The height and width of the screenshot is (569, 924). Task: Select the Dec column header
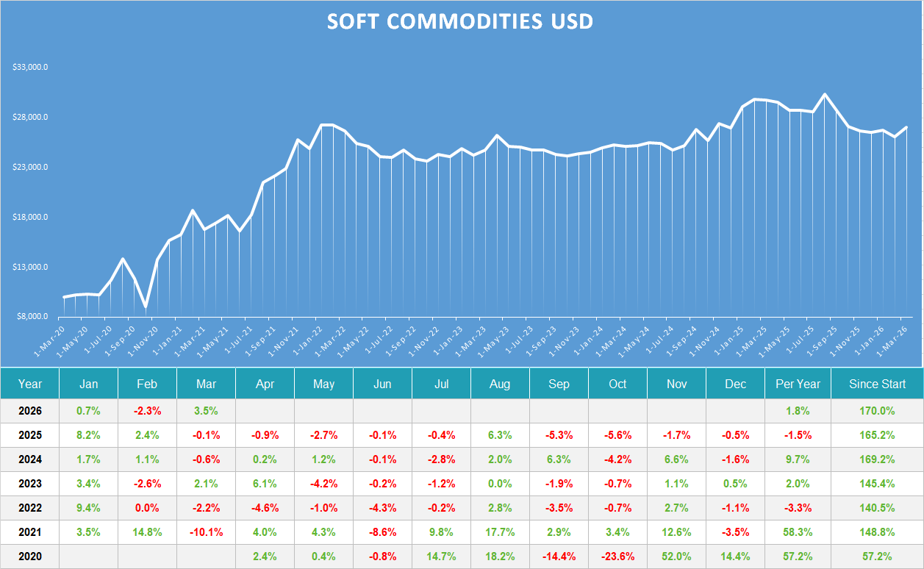pos(735,384)
